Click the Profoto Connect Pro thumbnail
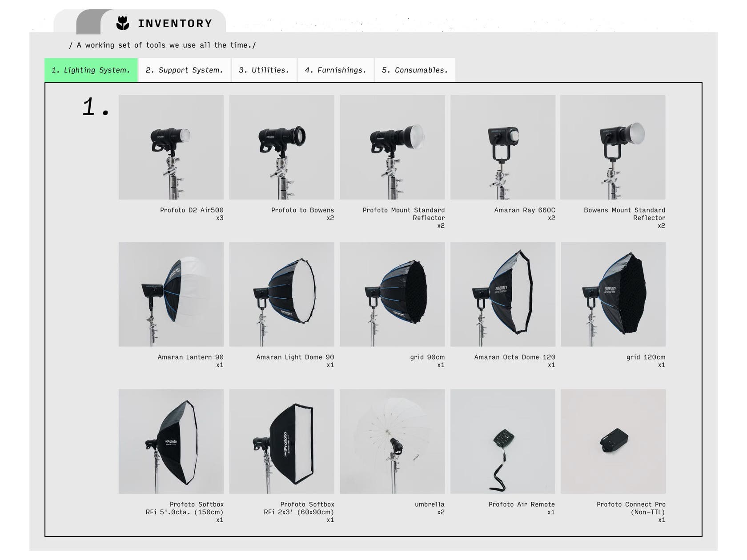The width and height of the screenshot is (747, 560). pos(613,441)
